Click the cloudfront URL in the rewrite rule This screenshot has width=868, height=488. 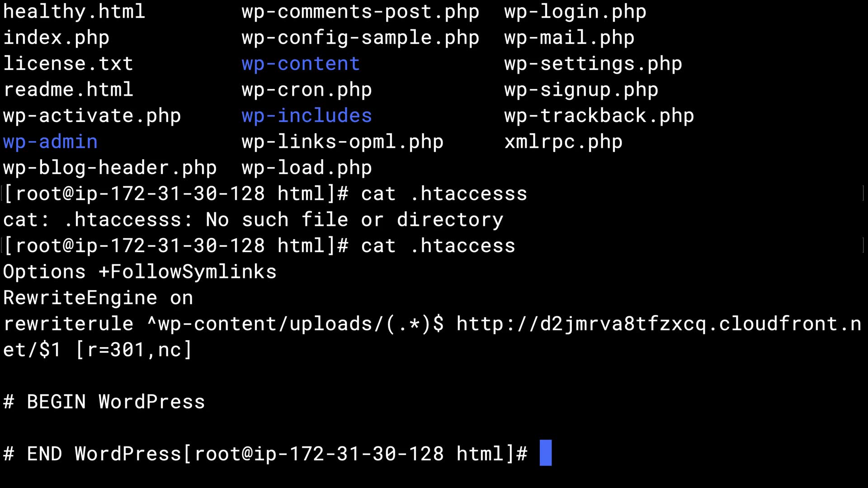click(x=658, y=324)
